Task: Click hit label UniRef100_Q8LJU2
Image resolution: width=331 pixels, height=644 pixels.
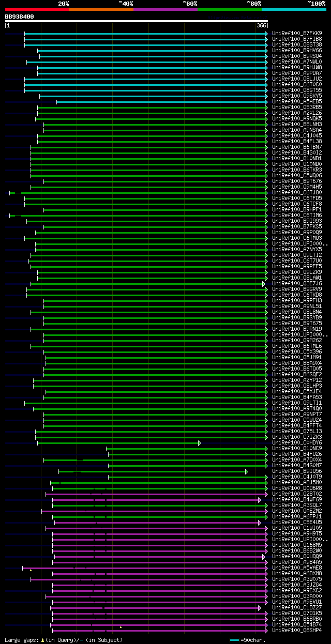Action: [297, 79]
